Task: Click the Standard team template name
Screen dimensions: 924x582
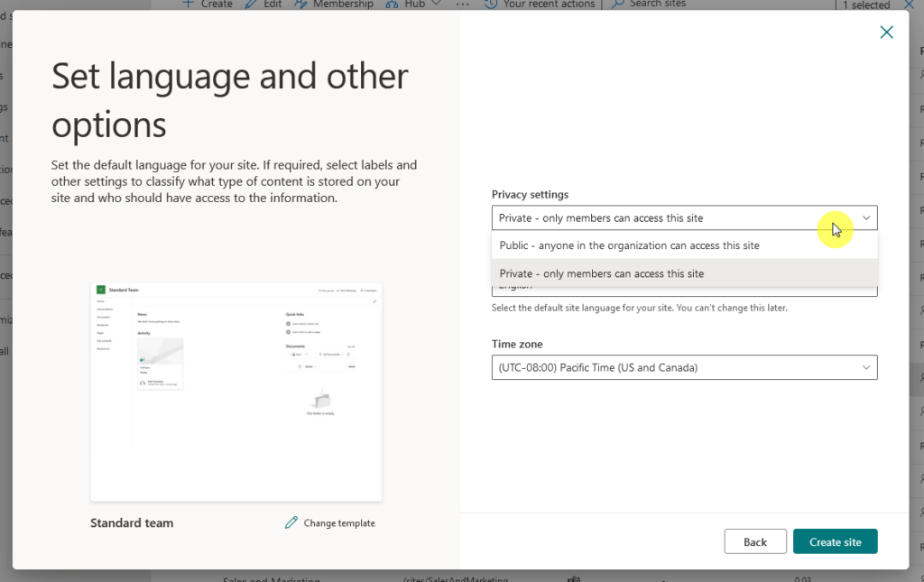Action: pyautogui.click(x=132, y=523)
